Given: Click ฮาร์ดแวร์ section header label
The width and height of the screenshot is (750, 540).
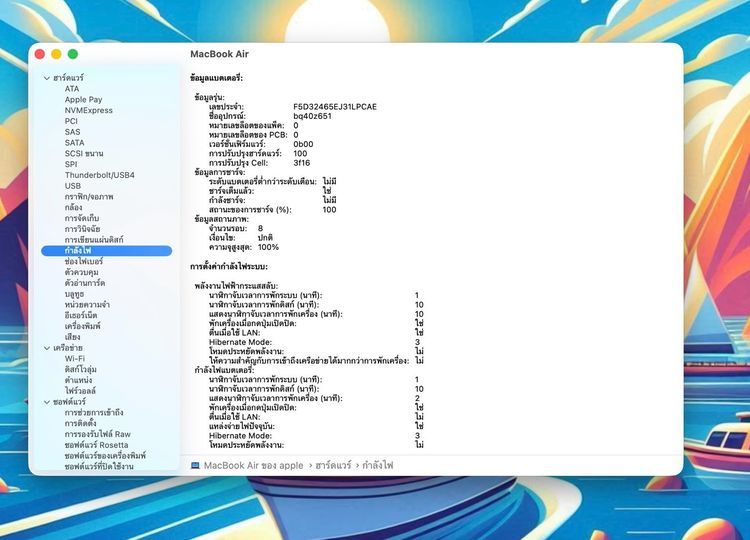Looking at the screenshot, I should 68,78.
